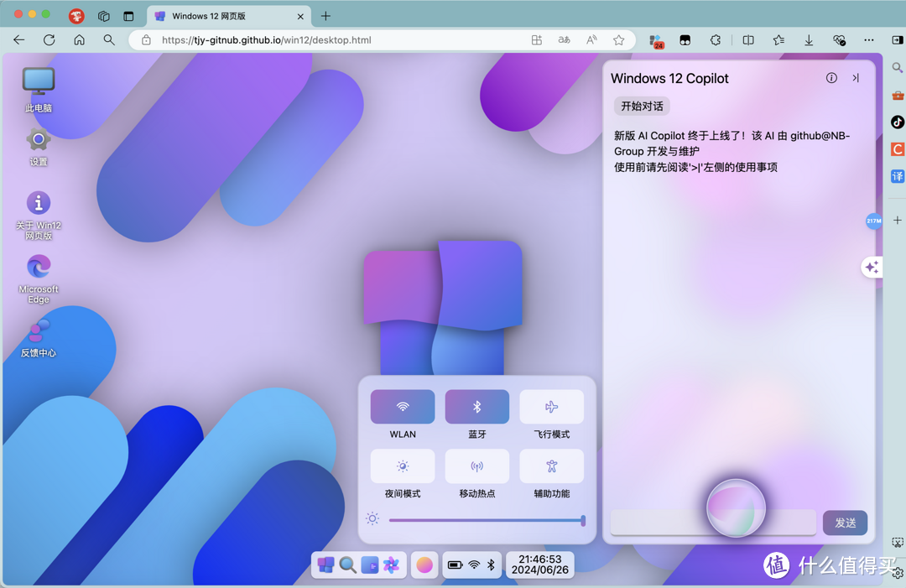
Task: Click the 217M memory badge
Action: coord(873,221)
